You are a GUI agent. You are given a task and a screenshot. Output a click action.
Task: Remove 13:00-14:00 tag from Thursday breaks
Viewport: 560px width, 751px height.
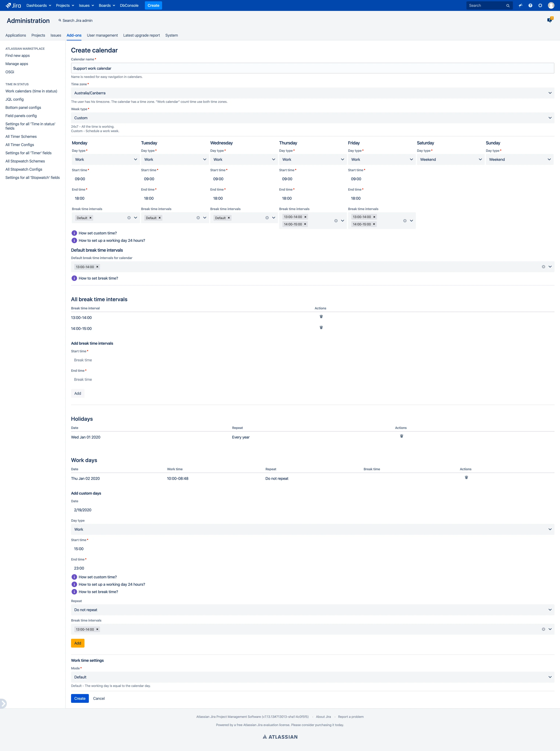coord(305,217)
